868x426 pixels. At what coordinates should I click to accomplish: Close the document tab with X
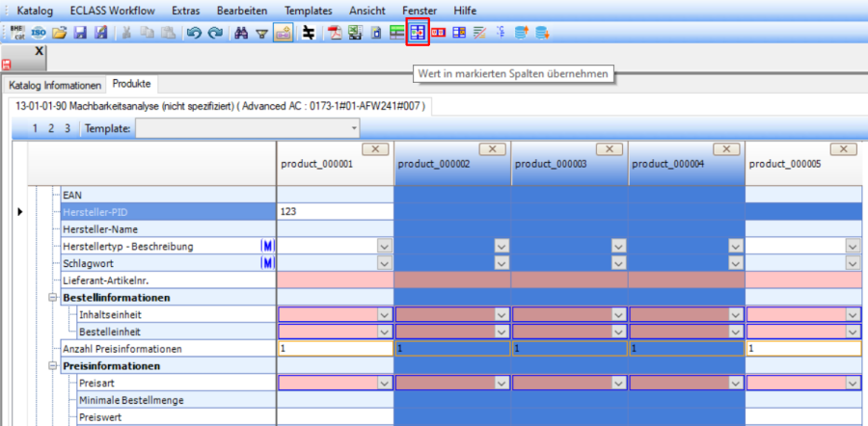[39, 50]
